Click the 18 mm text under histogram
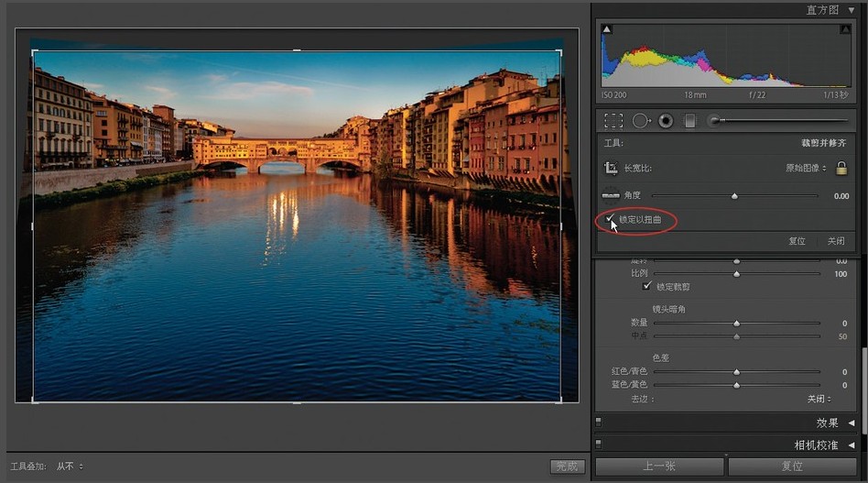 (695, 94)
